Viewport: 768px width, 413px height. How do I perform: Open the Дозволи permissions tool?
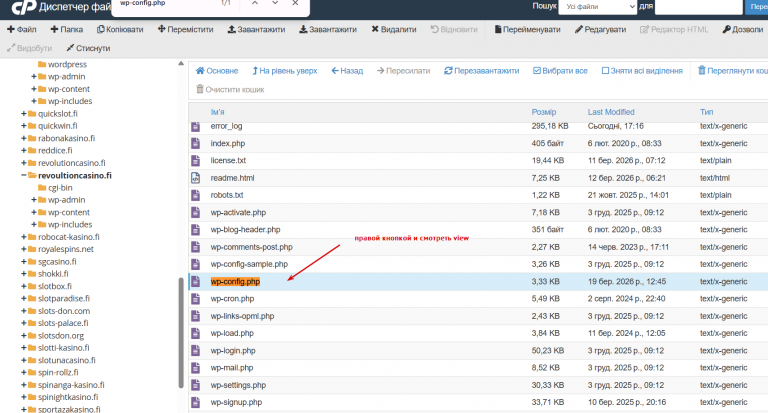pos(743,29)
